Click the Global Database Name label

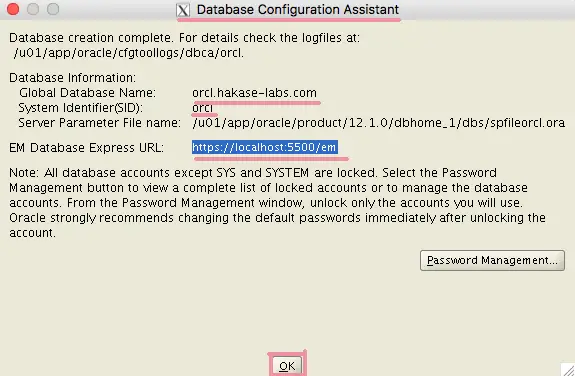[87, 93]
